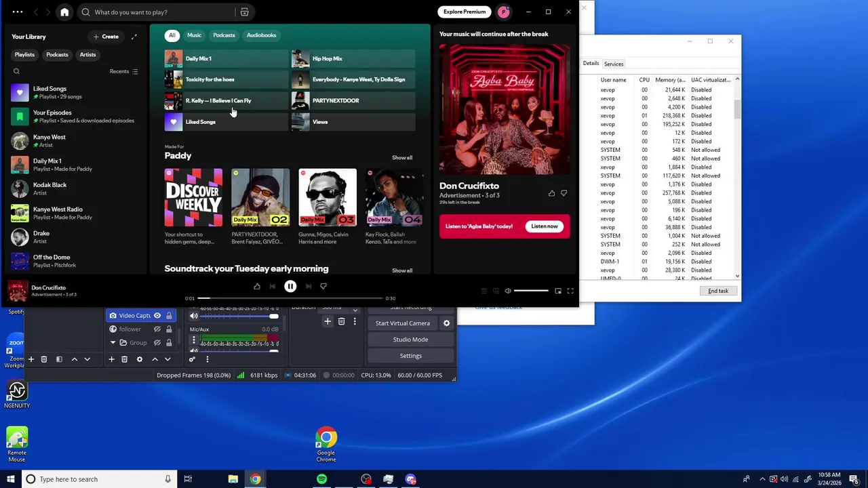
Task: Search in Your Library with magnifier icon
Action: 16,71
